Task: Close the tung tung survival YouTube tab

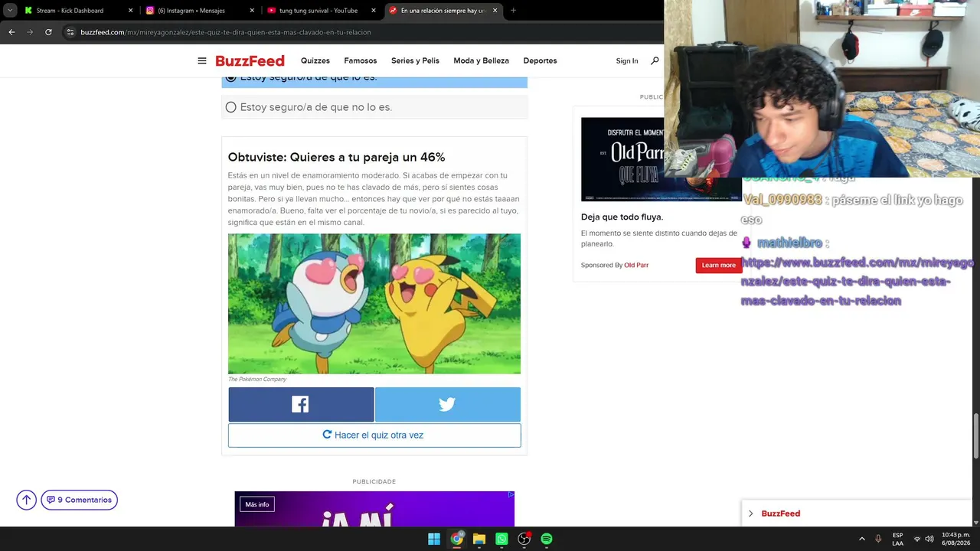Action: 374,11
